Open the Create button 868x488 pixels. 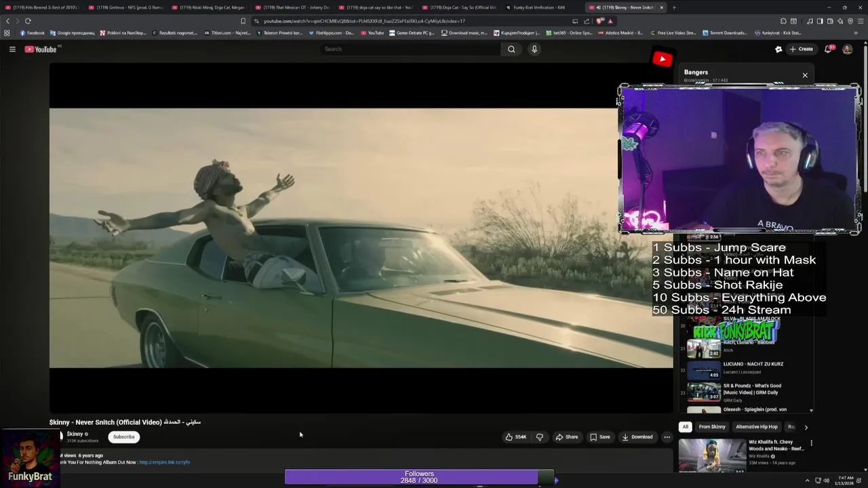[x=801, y=49]
